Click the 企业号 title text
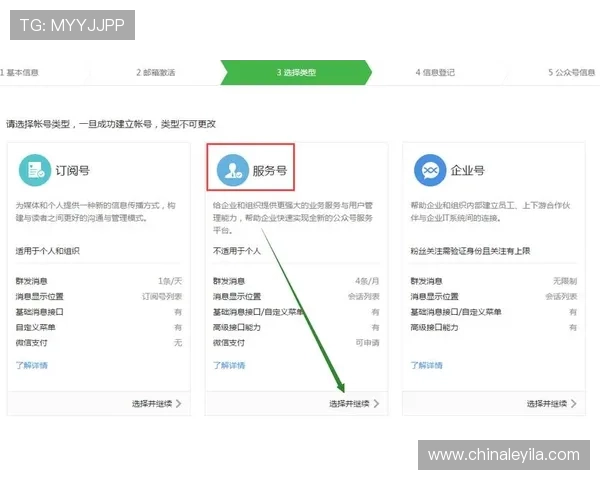Viewport: 600px width, 480px height. tap(468, 170)
